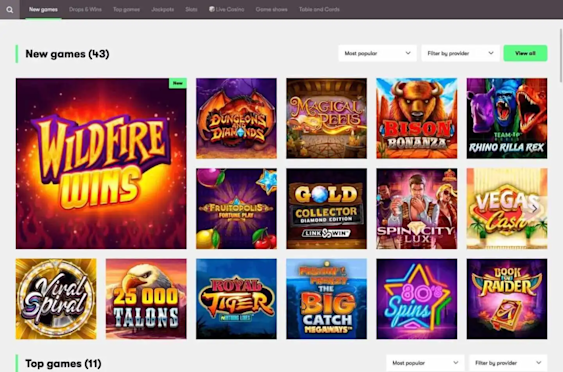Open the Dungeons and Diamonds game tile

click(x=236, y=118)
